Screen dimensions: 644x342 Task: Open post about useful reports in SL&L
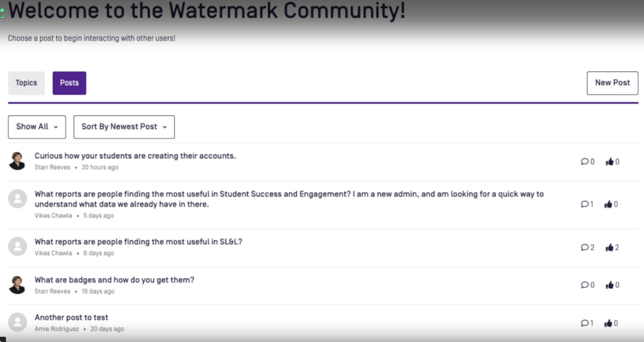138,241
